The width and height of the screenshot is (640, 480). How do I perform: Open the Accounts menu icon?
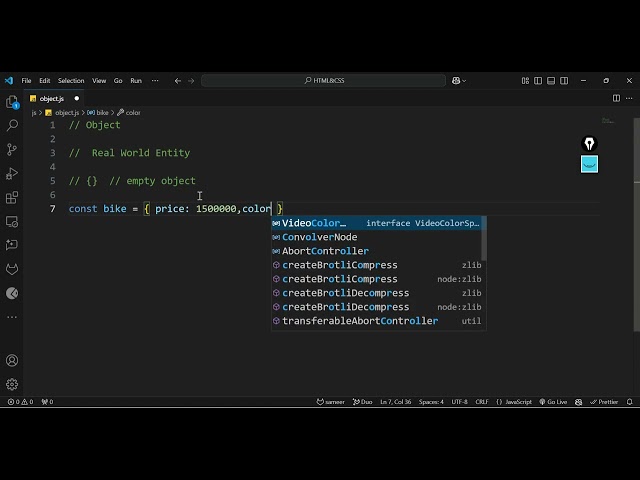(x=12, y=360)
